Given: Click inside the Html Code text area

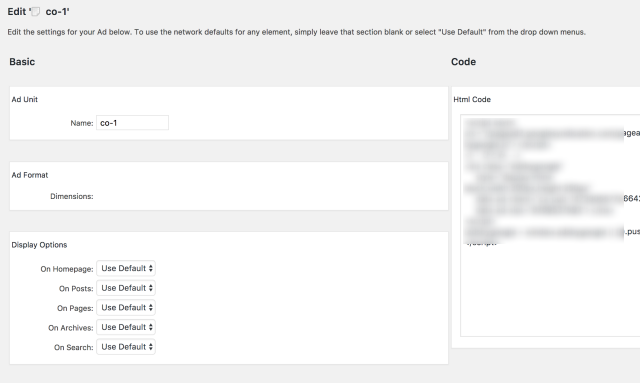Looking at the screenshot, I should [550, 225].
